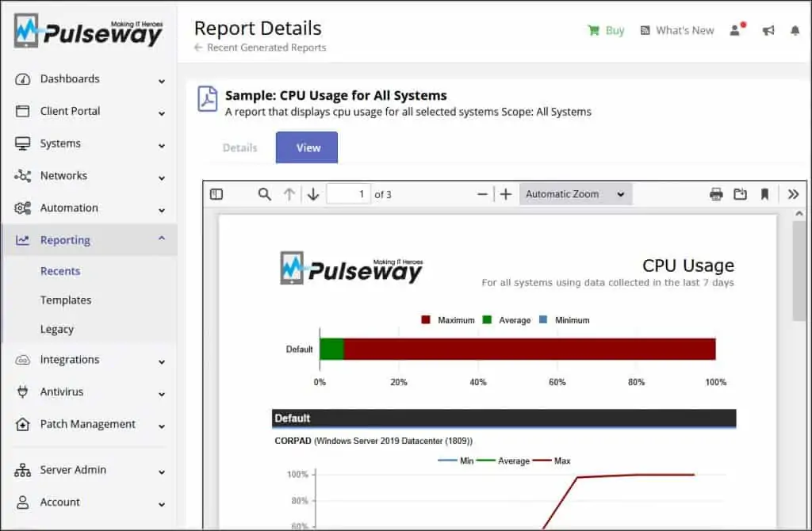
Task: Zoom in with the plus button
Action: [506, 194]
